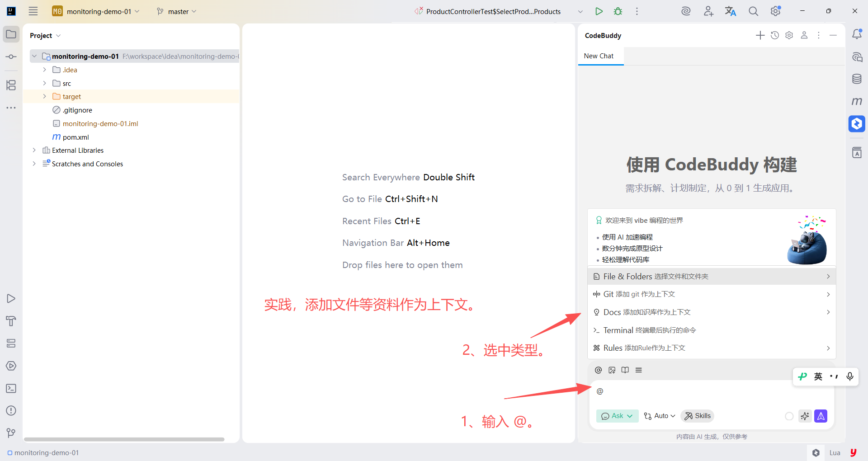
Task: Open the Project view dropdown
Action: pos(45,35)
